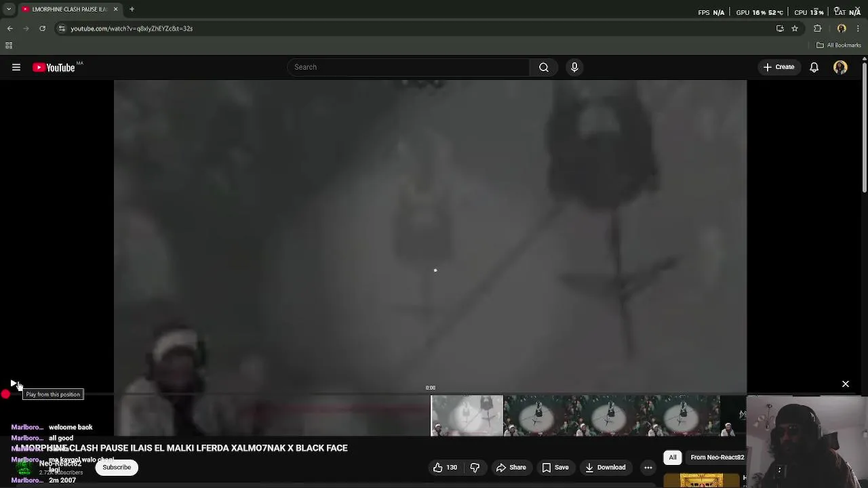
Task: Expand the tab search dropdown arrow
Action: [x=8, y=9]
